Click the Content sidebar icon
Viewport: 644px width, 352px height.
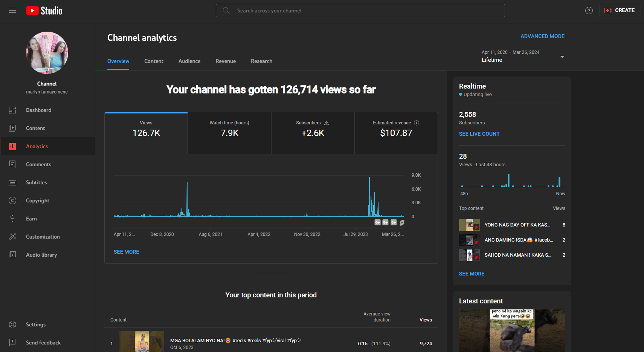click(12, 128)
